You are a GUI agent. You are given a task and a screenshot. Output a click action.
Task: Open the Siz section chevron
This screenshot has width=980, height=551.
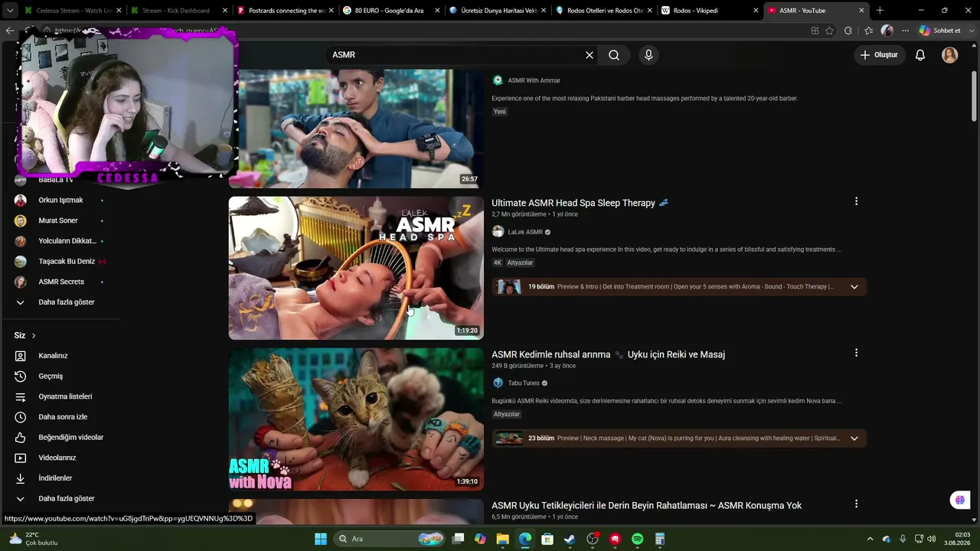click(34, 336)
